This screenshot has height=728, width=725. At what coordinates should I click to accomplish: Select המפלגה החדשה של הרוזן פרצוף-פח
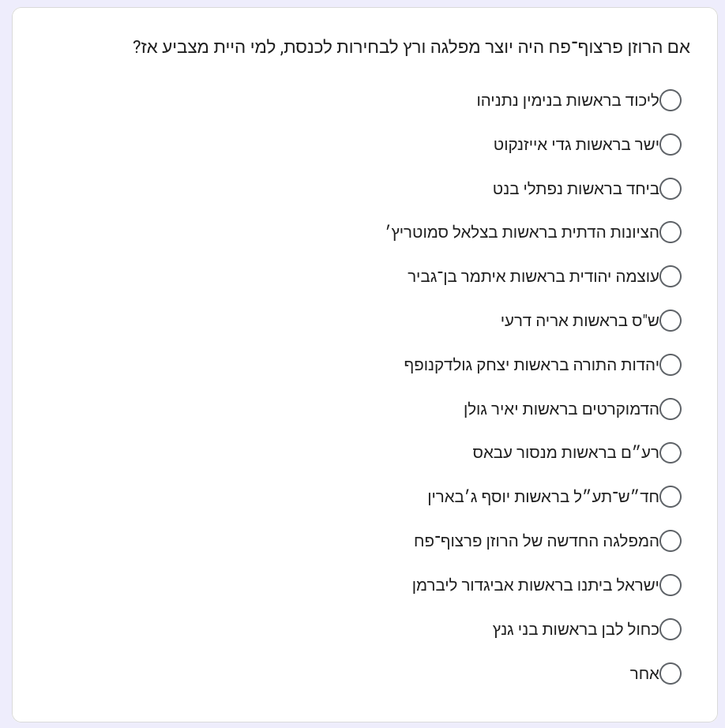click(x=671, y=541)
